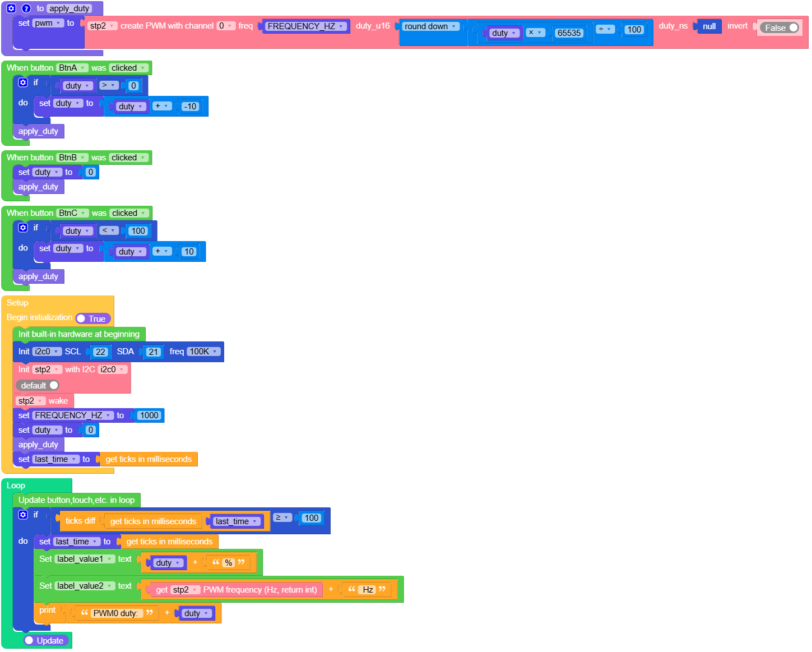Edit the "PWM0 duty:" text string
812x652 pixels.
(x=115, y=613)
